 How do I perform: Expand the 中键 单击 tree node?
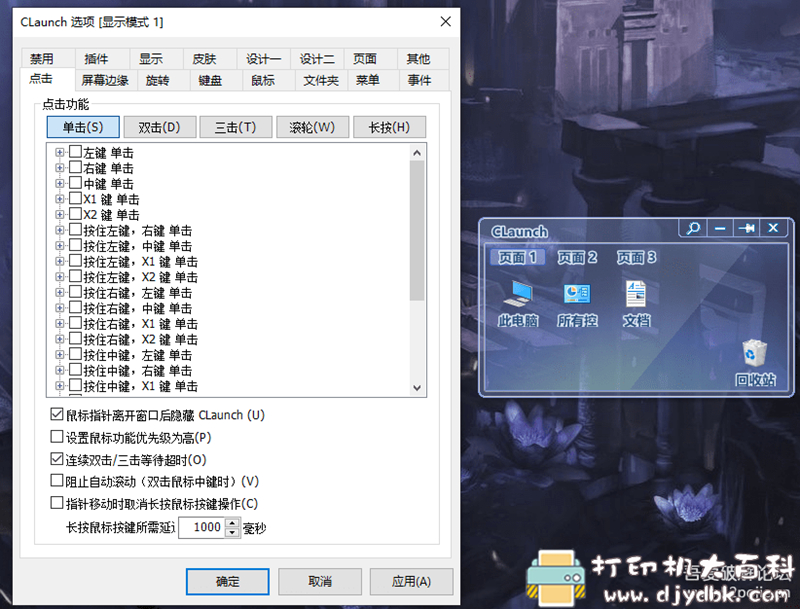[x=60, y=184]
